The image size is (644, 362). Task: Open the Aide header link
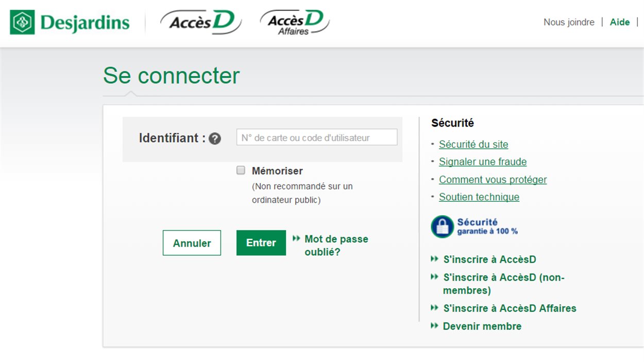[x=620, y=22]
